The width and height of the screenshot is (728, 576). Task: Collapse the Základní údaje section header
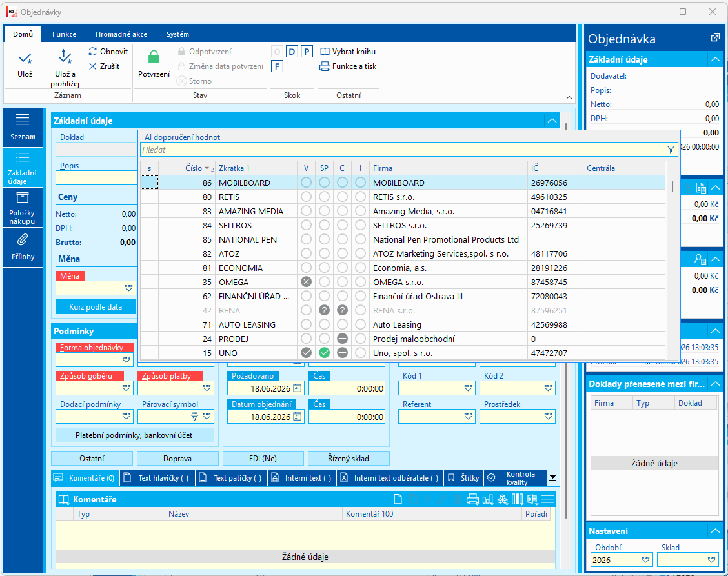[x=552, y=121]
